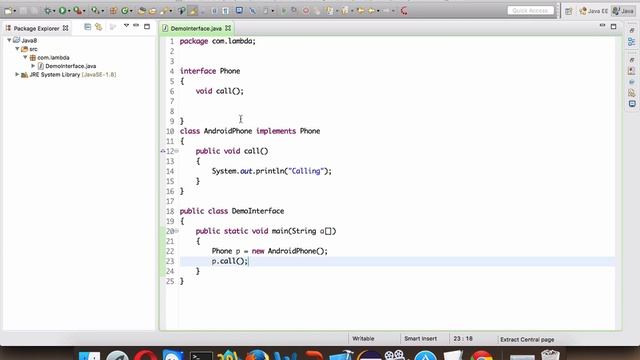Viewport: 640px width, 360px height.
Task: Open Package Explorer View Menu triangle
Action: click(126, 26)
